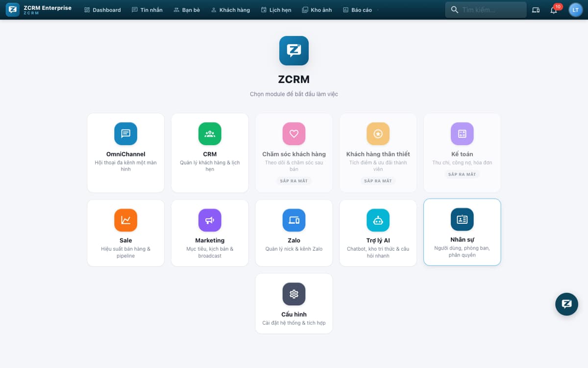Open the notifications bell

[x=554, y=10]
